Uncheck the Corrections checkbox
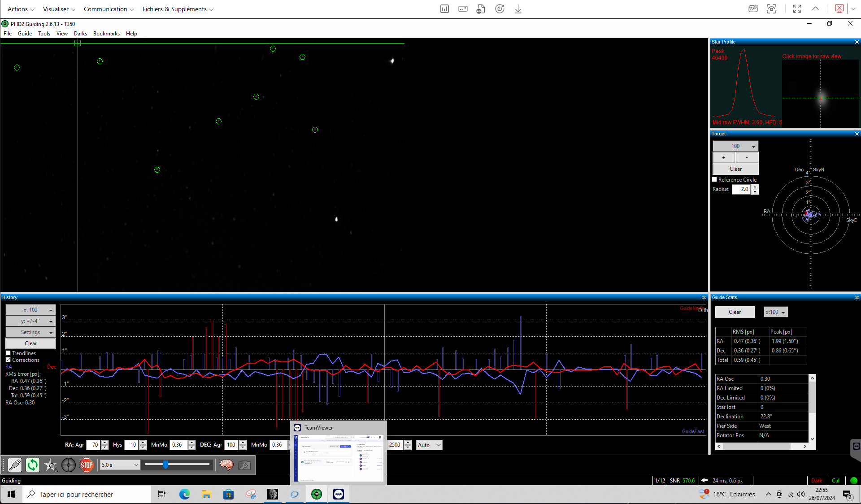861x504 pixels. click(x=8, y=360)
